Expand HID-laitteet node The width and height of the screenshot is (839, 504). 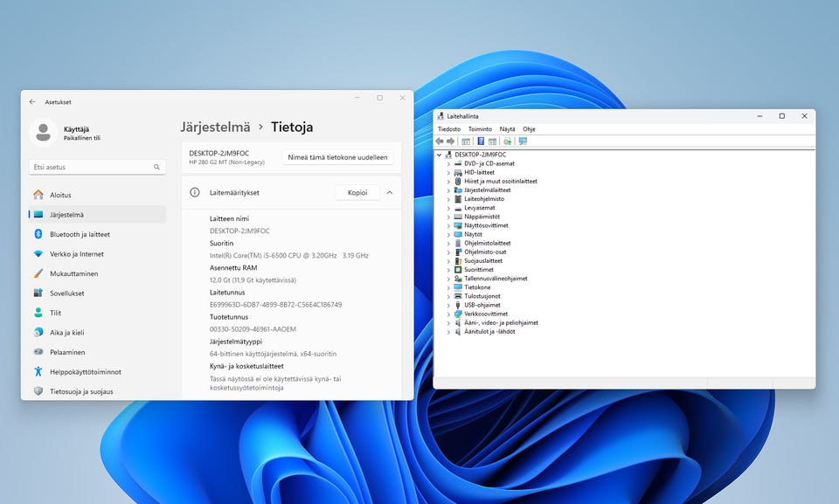coord(448,172)
